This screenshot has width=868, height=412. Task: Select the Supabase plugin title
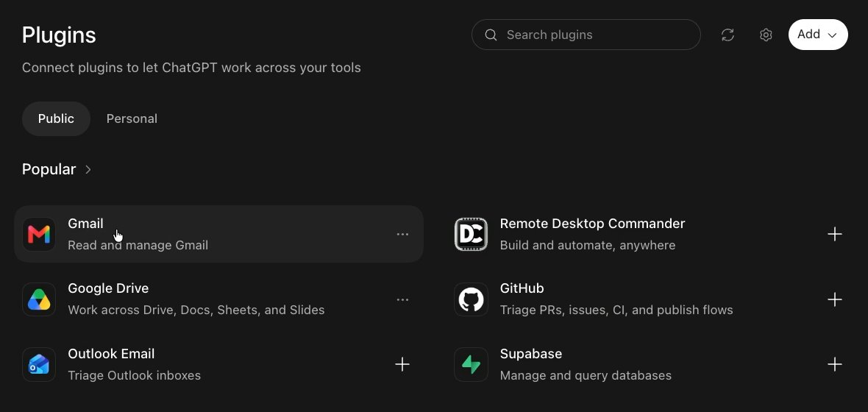point(531,353)
